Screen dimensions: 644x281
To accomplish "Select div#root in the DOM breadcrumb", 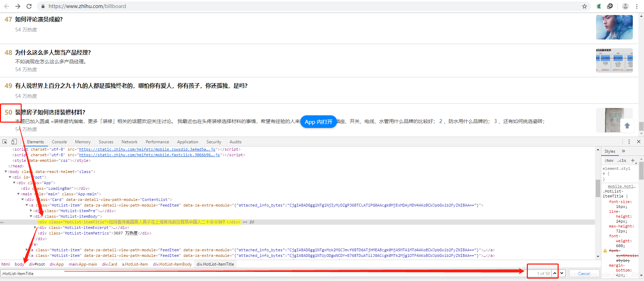I will point(37,264).
